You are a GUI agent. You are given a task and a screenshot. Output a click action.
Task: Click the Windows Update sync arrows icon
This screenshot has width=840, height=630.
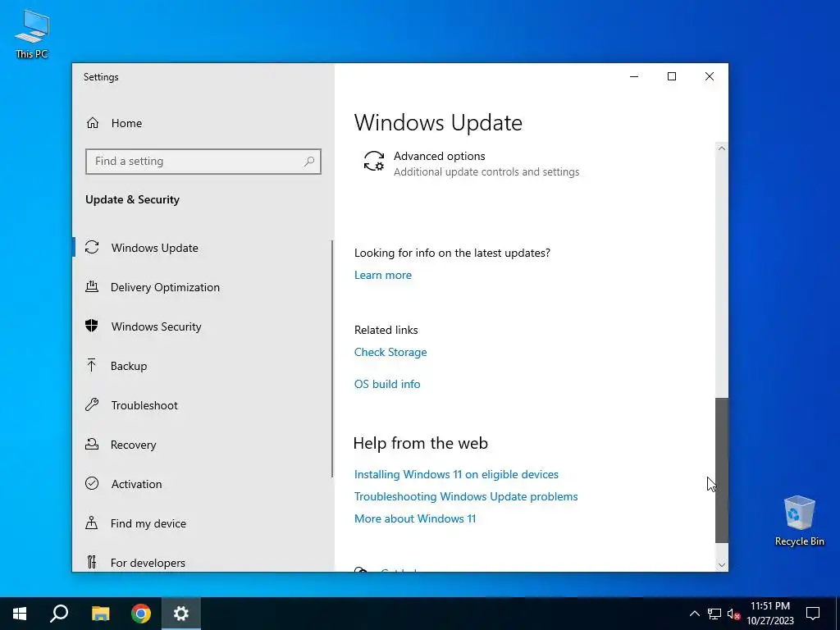coord(92,248)
